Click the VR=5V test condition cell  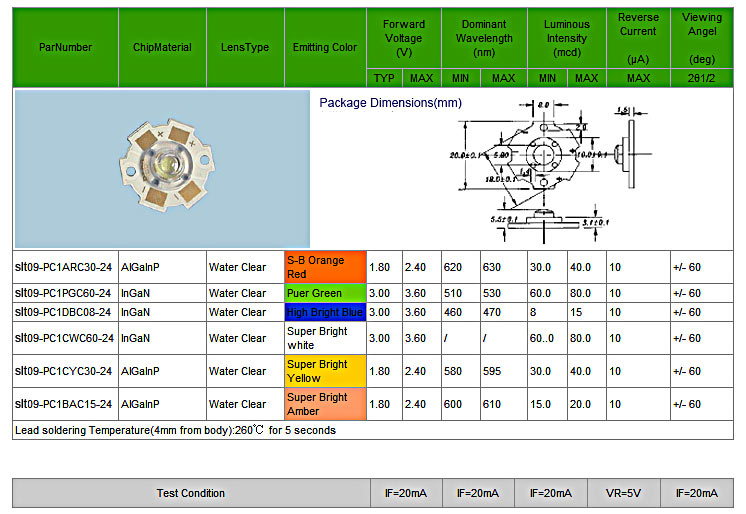(623, 493)
